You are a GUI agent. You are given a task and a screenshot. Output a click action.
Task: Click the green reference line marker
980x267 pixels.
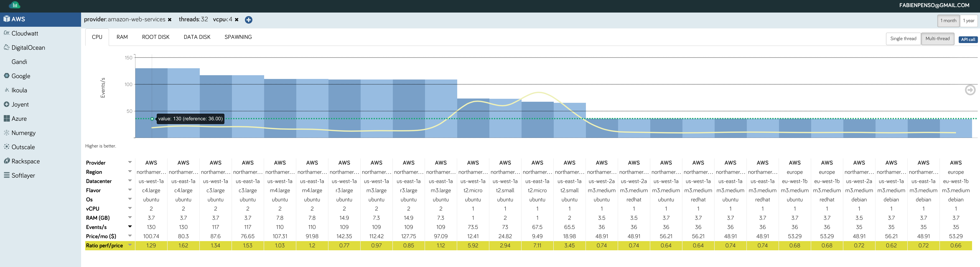(152, 119)
